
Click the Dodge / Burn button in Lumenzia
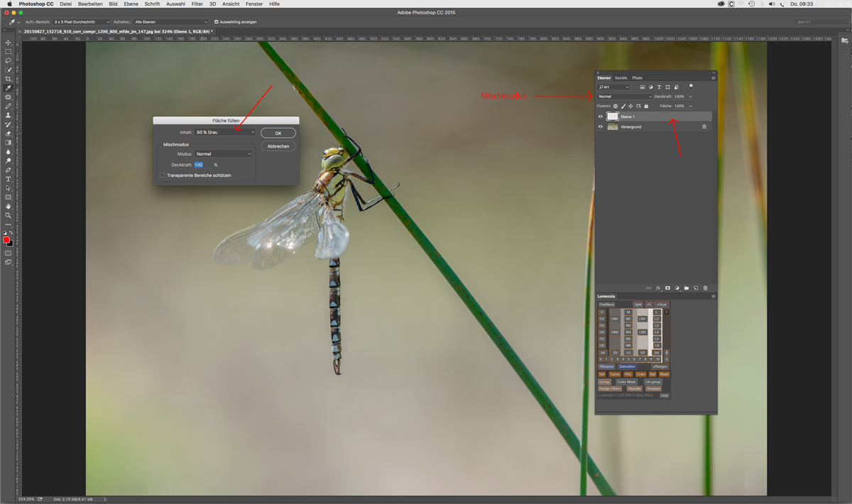click(610, 389)
